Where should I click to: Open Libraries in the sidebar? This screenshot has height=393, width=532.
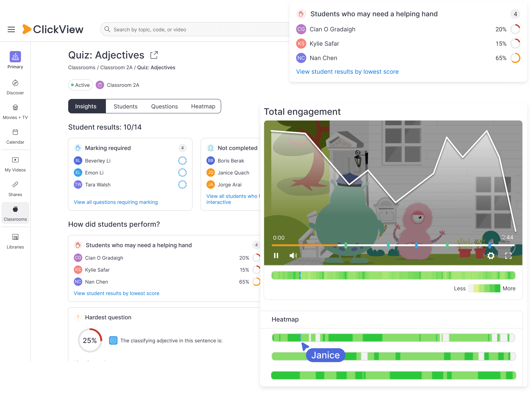[x=15, y=241]
